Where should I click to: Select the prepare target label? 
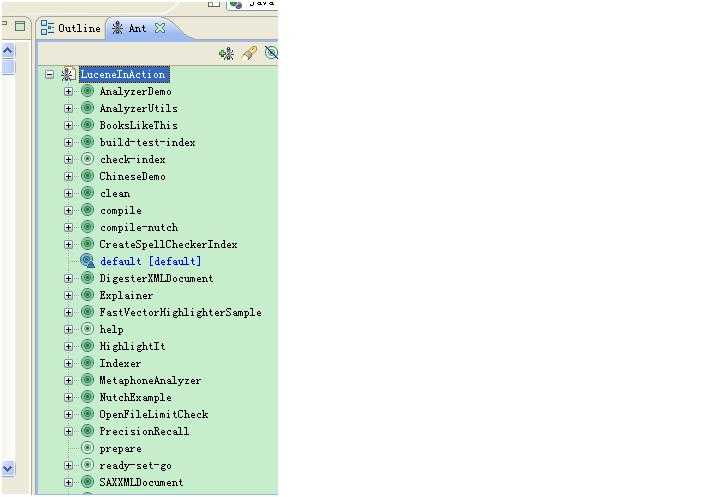click(121, 449)
